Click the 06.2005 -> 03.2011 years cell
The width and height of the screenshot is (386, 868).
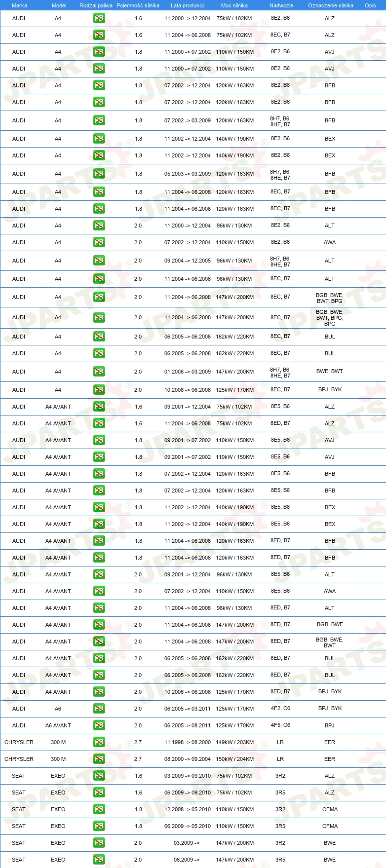tap(188, 709)
